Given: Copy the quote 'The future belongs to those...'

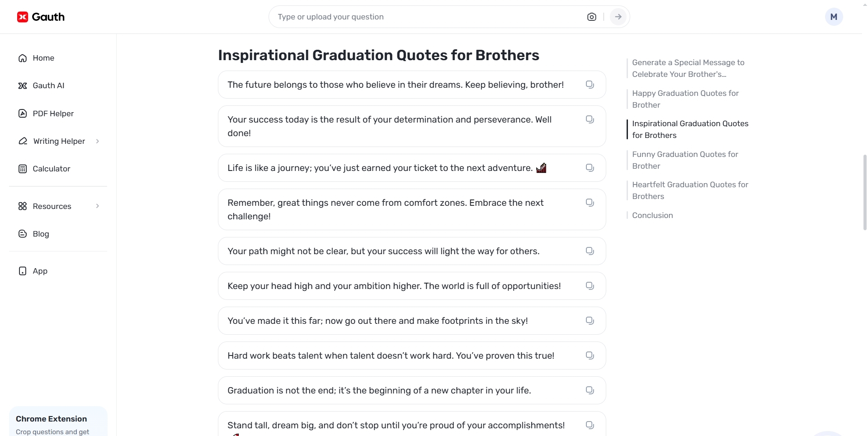Looking at the screenshot, I should (x=590, y=84).
